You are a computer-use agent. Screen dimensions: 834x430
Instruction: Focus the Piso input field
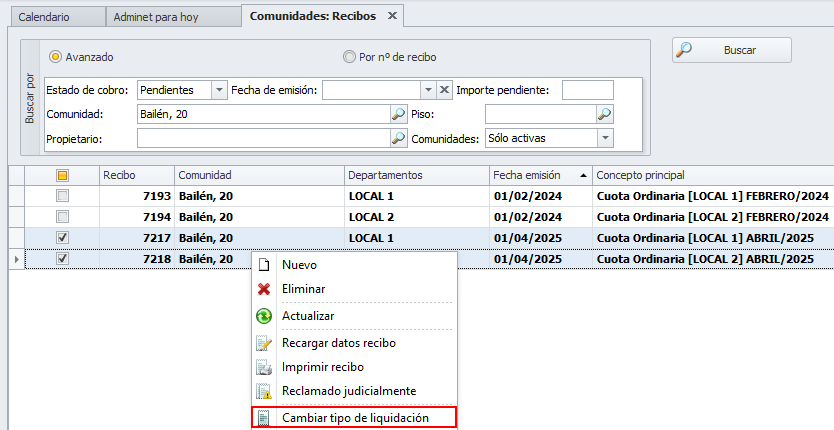540,114
